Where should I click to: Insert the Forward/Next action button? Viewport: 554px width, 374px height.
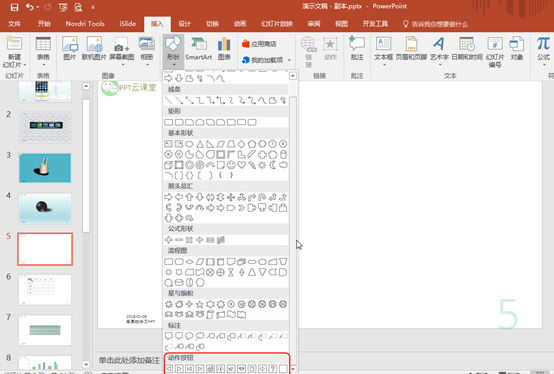point(179,368)
